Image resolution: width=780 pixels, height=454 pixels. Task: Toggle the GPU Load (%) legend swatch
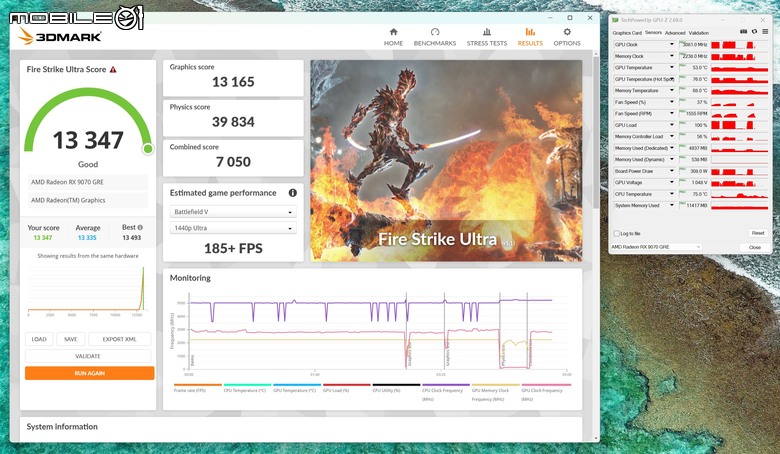point(347,384)
